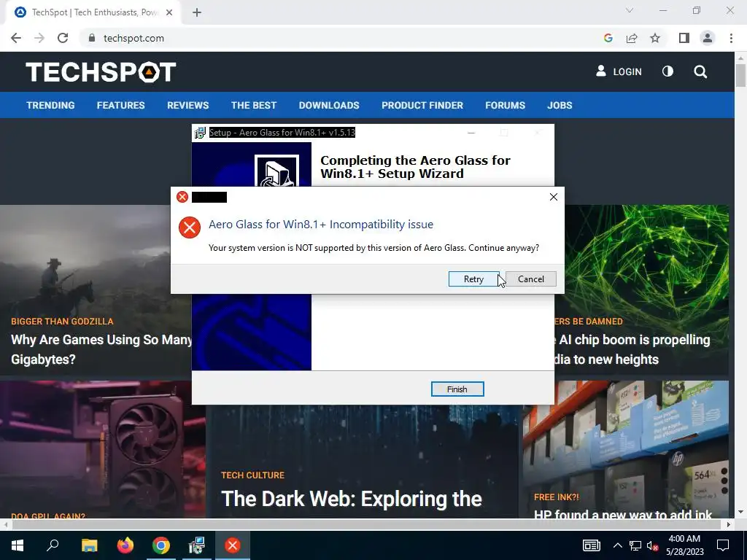This screenshot has width=747, height=560.
Task: Open the HP ink article
Action: click(623, 514)
